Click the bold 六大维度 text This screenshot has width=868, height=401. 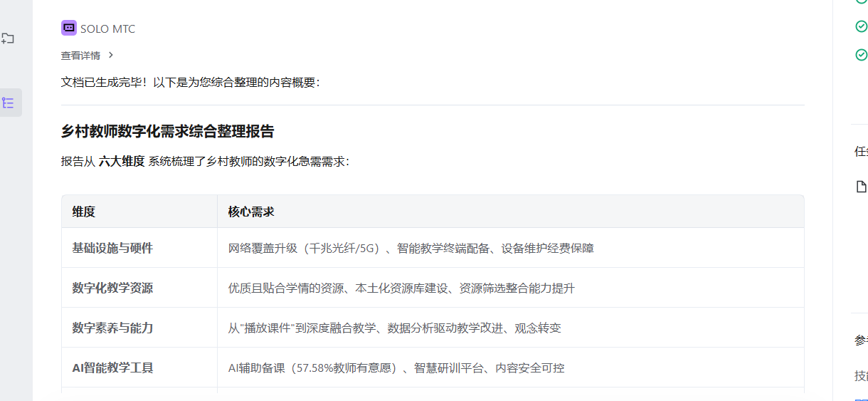tap(122, 162)
